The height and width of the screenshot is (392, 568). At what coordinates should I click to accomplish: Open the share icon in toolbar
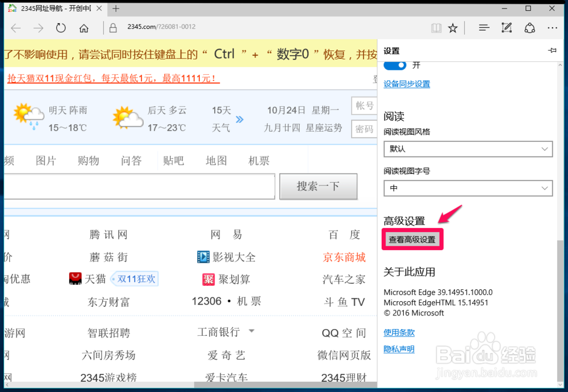click(529, 28)
